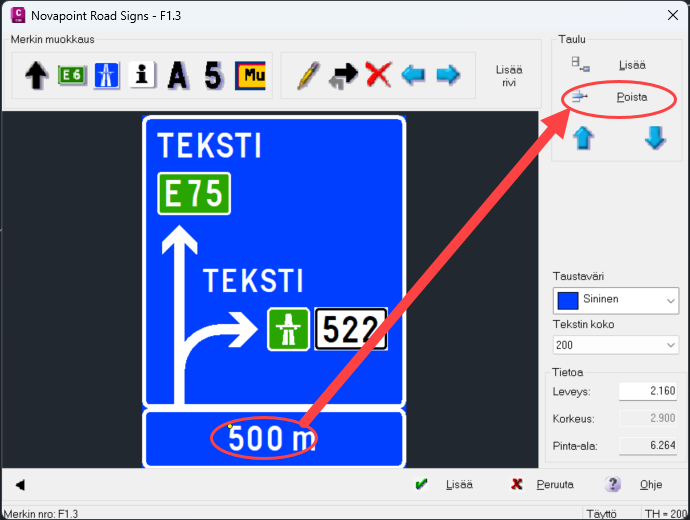Viewport: 690px width, 520px height.
Task: Select the green E 75 sign element
Action: (194, 194)
